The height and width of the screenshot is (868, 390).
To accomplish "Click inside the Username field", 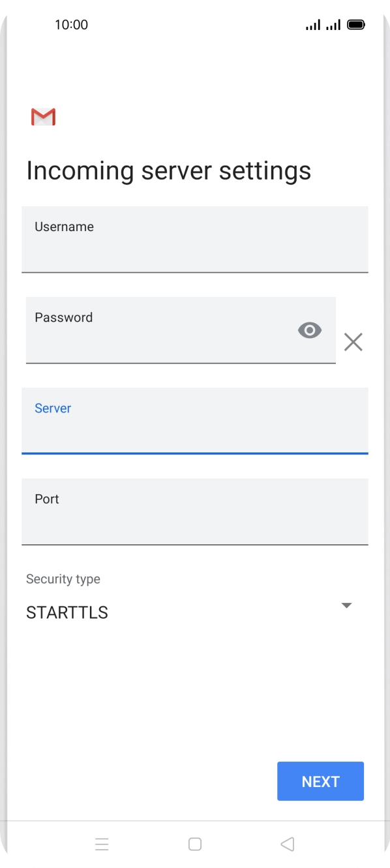I will click(x=194, y=240).
